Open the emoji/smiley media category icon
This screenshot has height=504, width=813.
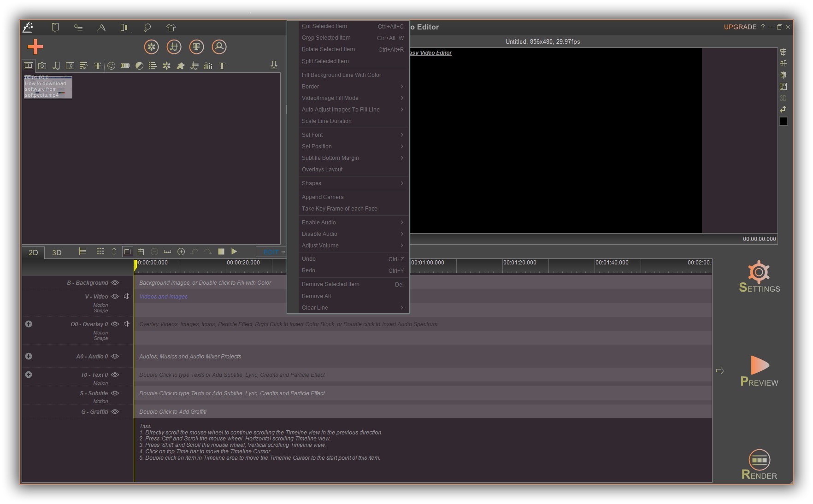pyautogui.click(x=111, y=65)
